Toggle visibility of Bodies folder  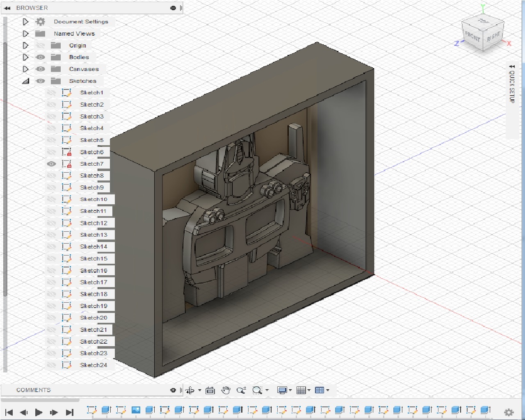pos(40,57)
